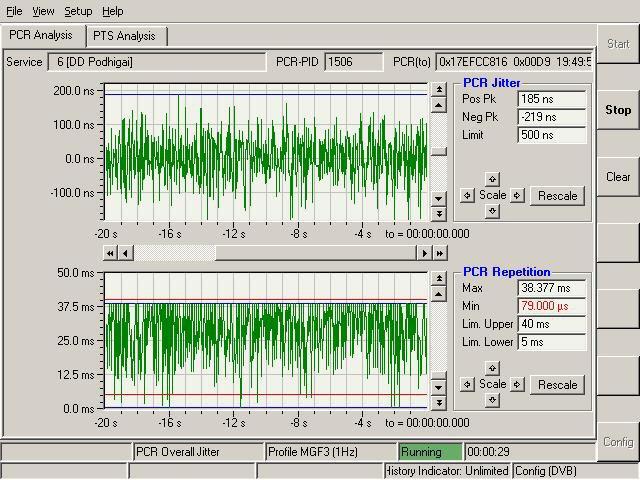Open the File menu
This screenshot has height=480, width=640.
[x=14, y=11]
